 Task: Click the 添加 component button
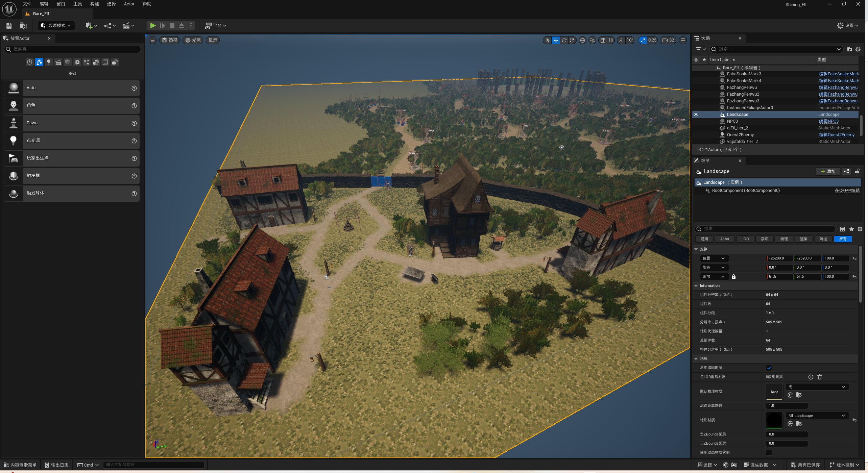(828, 172)
